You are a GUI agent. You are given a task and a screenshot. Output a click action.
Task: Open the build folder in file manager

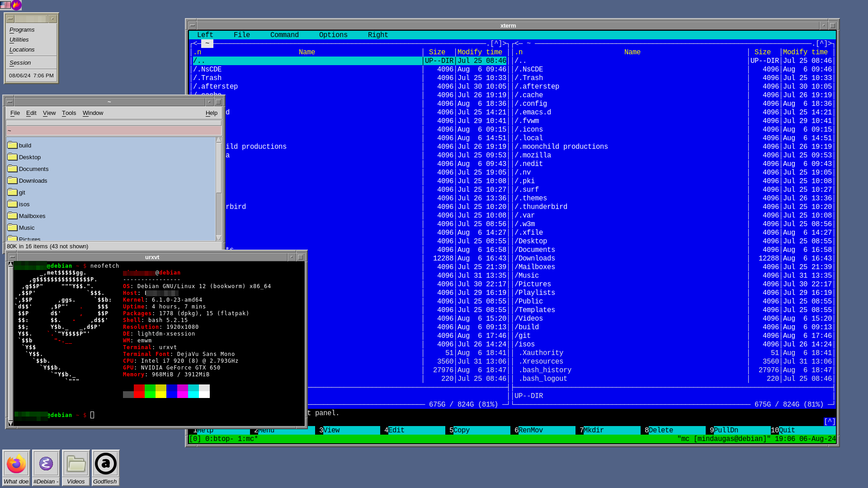point(19,145)
